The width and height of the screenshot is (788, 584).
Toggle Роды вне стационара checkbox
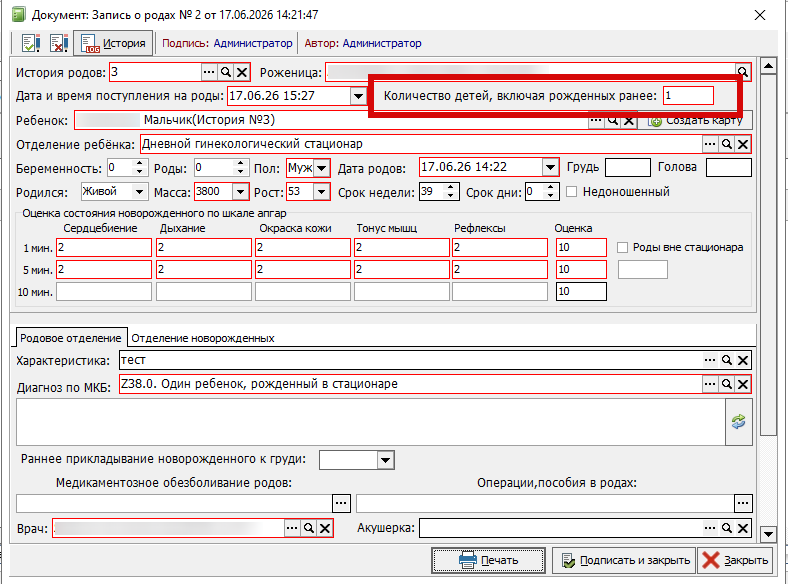pyautogui.click(x=622, y=247)
